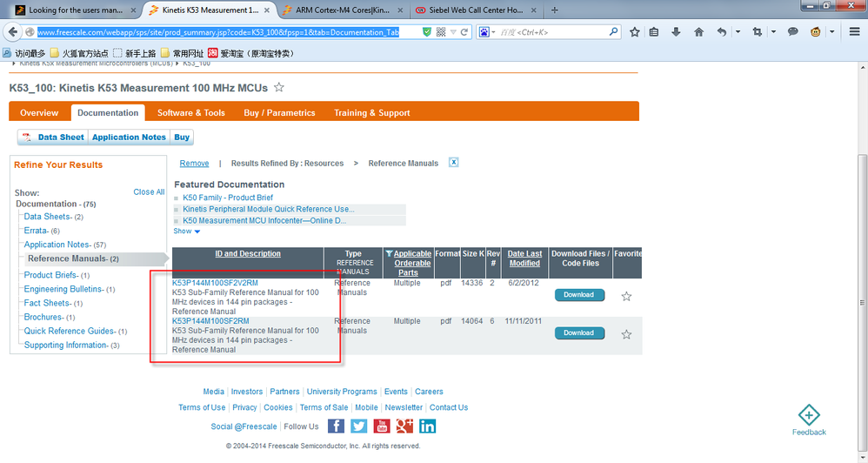Click the monkey face extension icon

pos(816,32)
